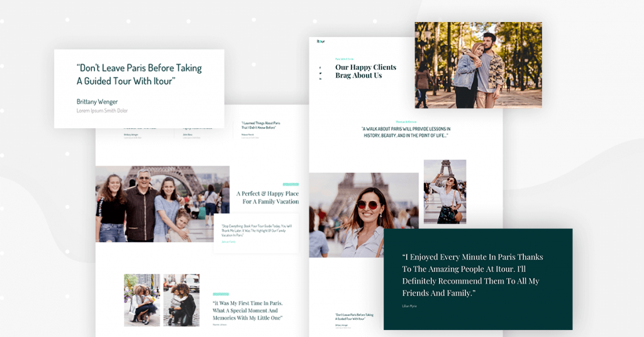
Task: Click teal striped accent above First Time quote
Action: pyautogui.click(x=221, y=294)
